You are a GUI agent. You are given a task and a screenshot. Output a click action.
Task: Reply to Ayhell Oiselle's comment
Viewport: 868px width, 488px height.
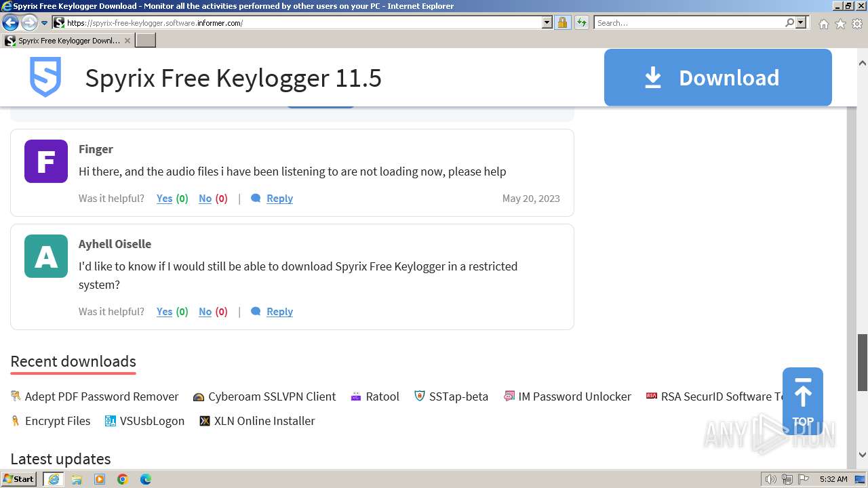pos(279,312)
